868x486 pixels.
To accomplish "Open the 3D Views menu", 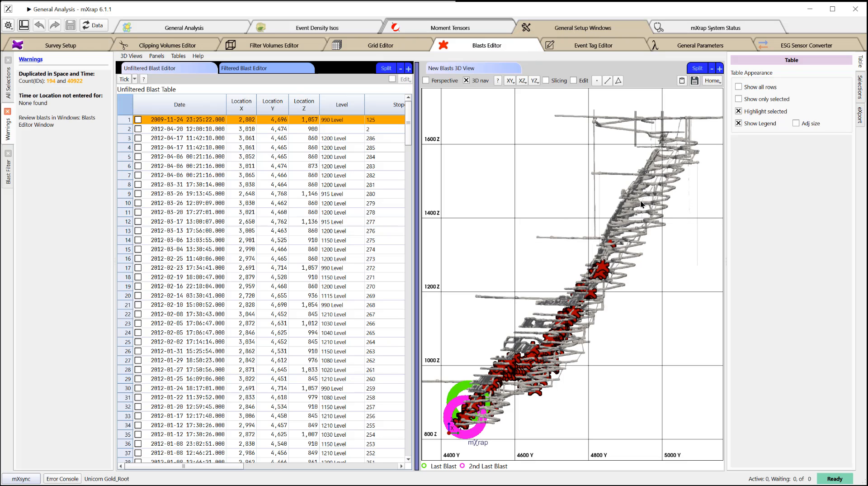I will point(131,56).
